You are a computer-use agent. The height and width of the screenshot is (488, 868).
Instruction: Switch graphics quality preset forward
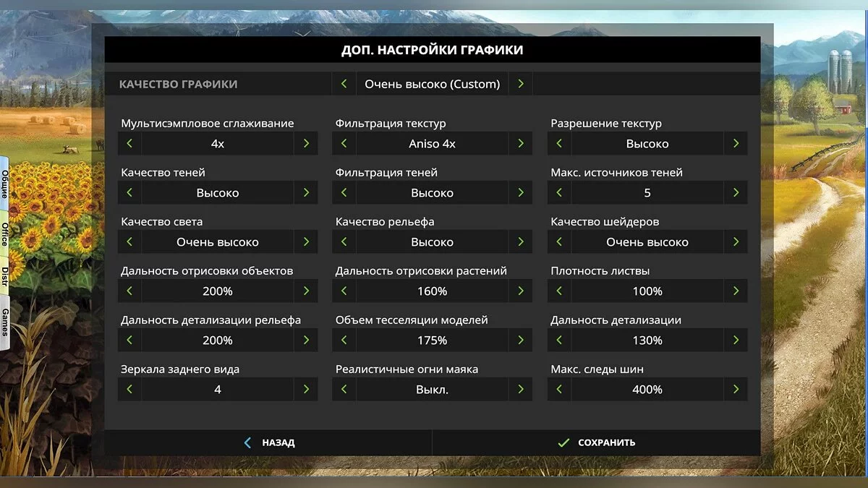520,83
